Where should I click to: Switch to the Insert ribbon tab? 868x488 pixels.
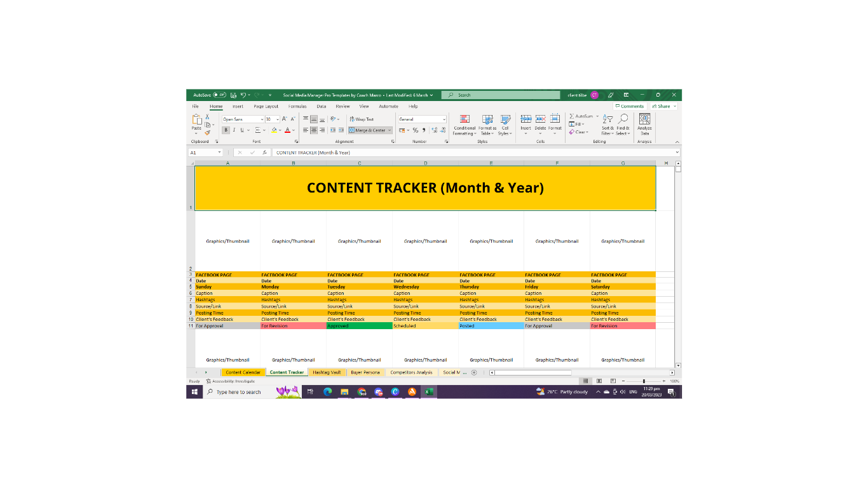click(x=238, y=106)
